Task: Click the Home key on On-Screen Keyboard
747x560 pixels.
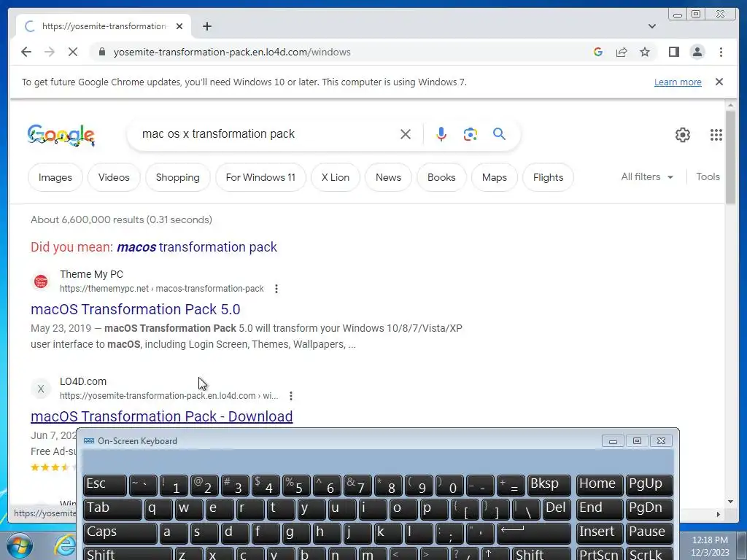Action: click(600, 485)
